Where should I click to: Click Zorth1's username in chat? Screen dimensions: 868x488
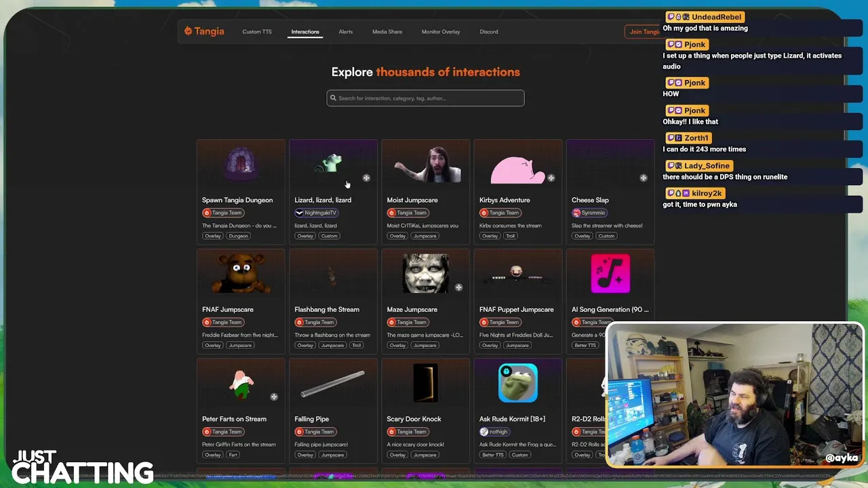(x=696, y=138)
